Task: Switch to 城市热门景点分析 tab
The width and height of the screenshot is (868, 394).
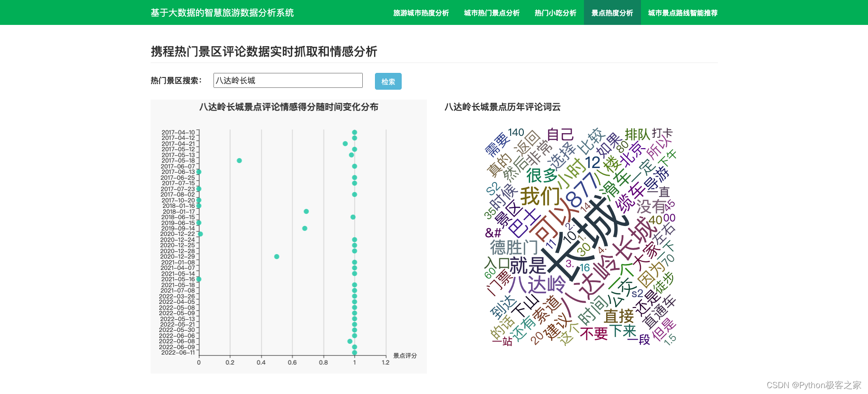Action: click(492, 13)
